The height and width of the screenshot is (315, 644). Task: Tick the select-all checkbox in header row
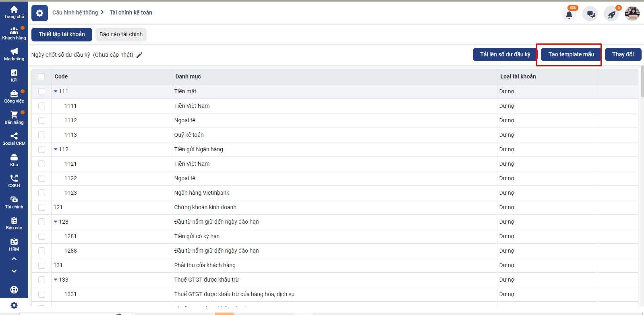tap(41, 76)
